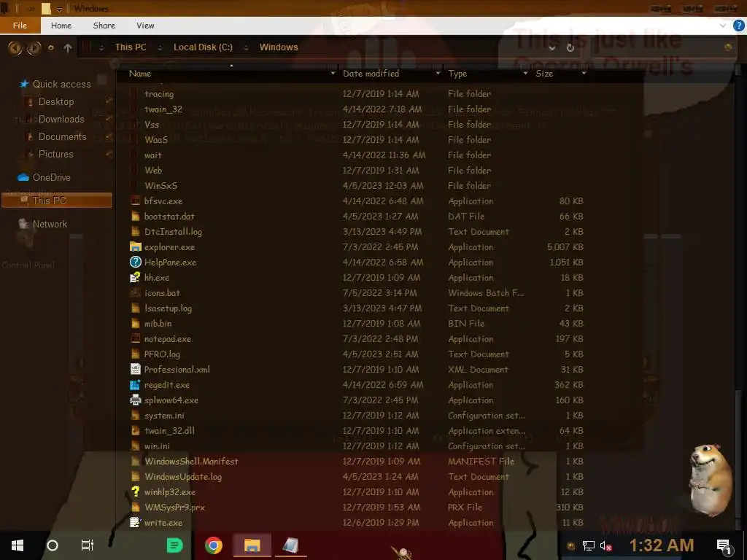
Task: Click Local Disk (C:) breadcrumb
Action: point(203,47)
